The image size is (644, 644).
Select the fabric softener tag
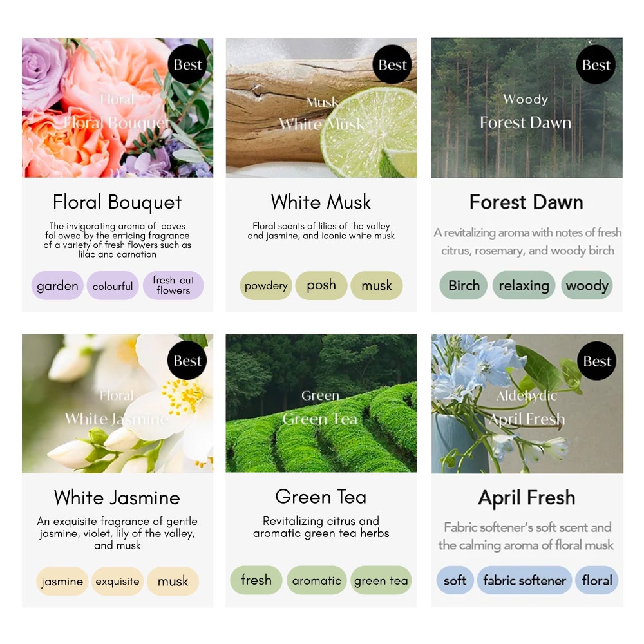524,580
